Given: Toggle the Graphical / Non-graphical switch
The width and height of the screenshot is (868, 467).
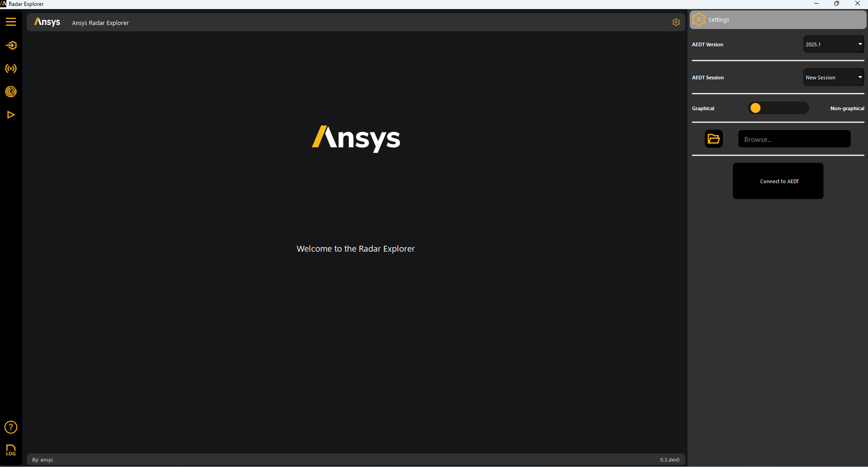Looking at the screenshot, I should (778, 108).
